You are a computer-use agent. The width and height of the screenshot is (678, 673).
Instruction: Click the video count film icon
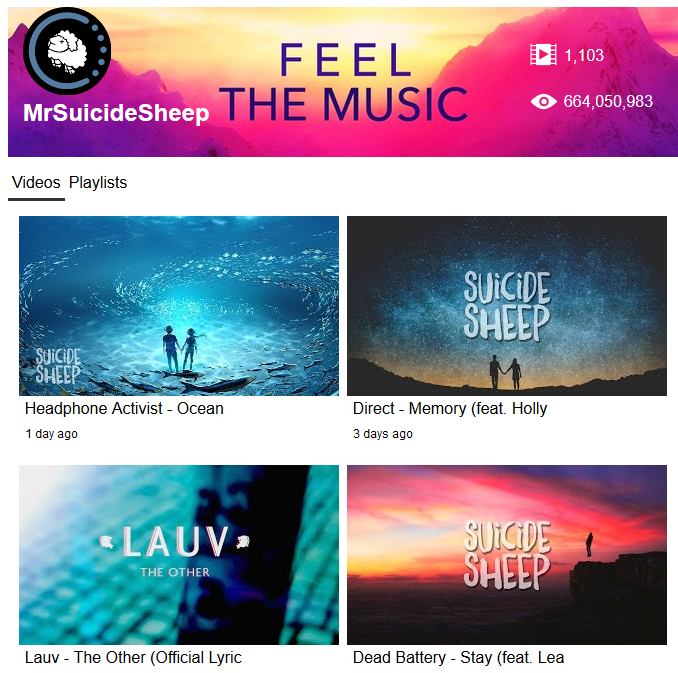click(543, 55)
